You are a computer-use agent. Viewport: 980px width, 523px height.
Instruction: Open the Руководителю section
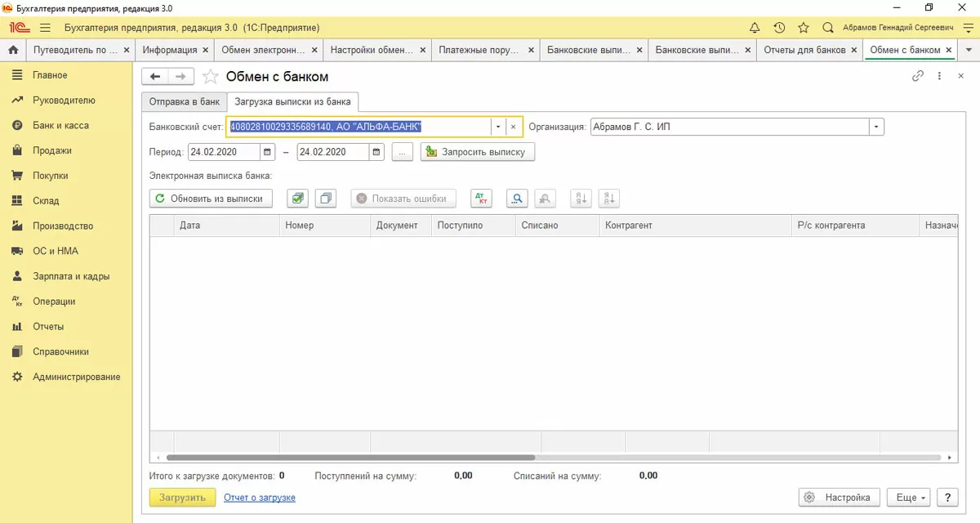[66, 101]
